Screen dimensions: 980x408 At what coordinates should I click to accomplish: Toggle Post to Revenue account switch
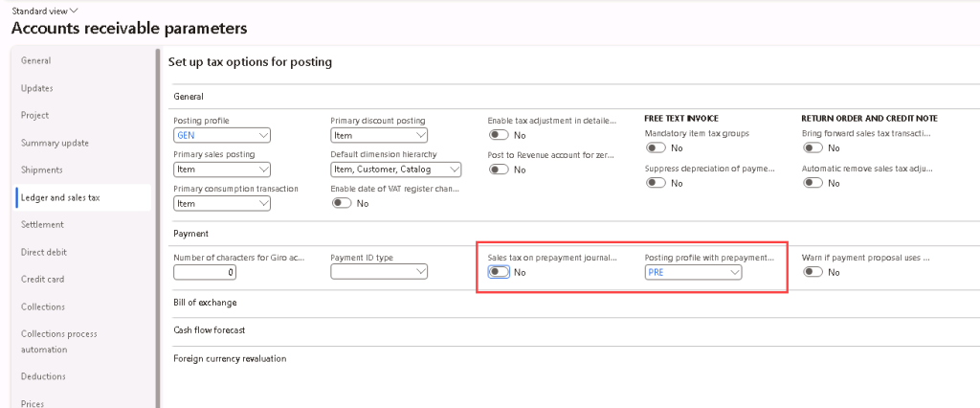click(x=498, y=170)
